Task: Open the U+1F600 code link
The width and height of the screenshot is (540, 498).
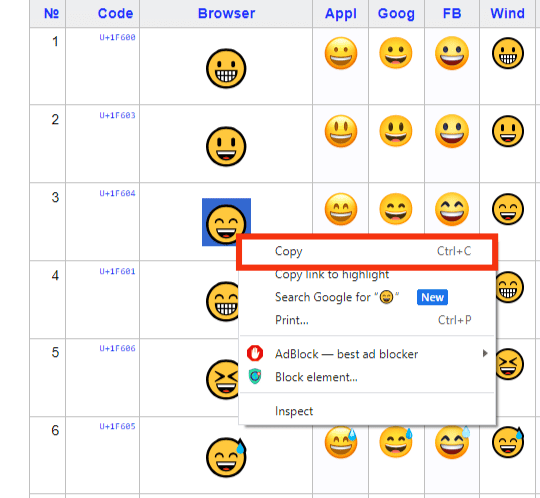Action: click(x=117, y=37)
